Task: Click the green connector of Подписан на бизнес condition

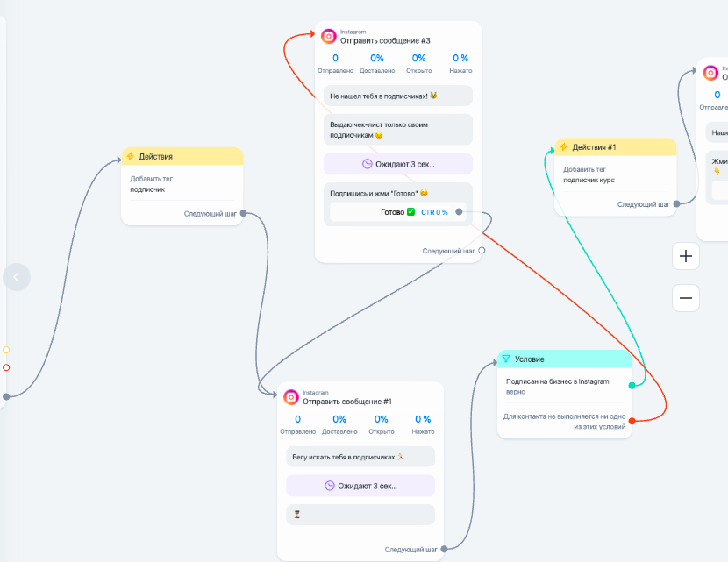Action: 632,385
